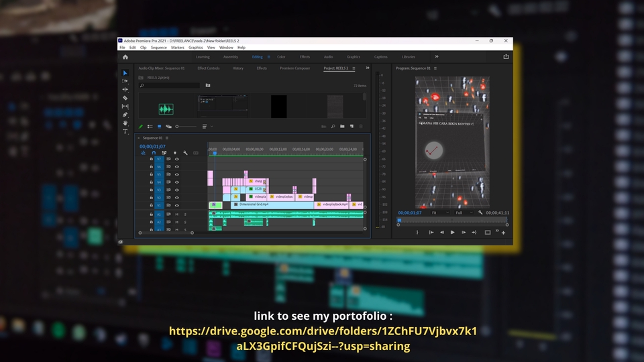Click Export Frame button in Program monitor

click(x=488, y=233)
